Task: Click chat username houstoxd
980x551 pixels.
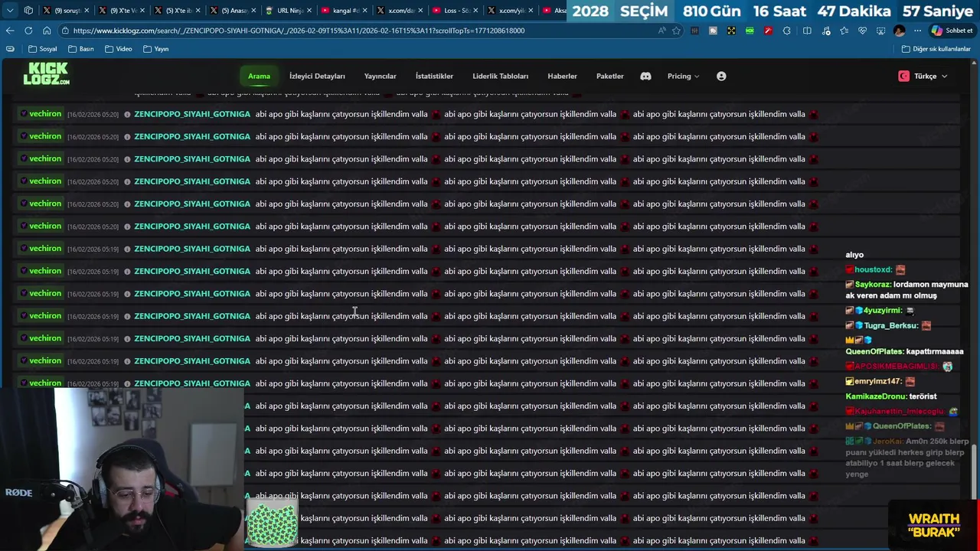Action: coord(873,269)
